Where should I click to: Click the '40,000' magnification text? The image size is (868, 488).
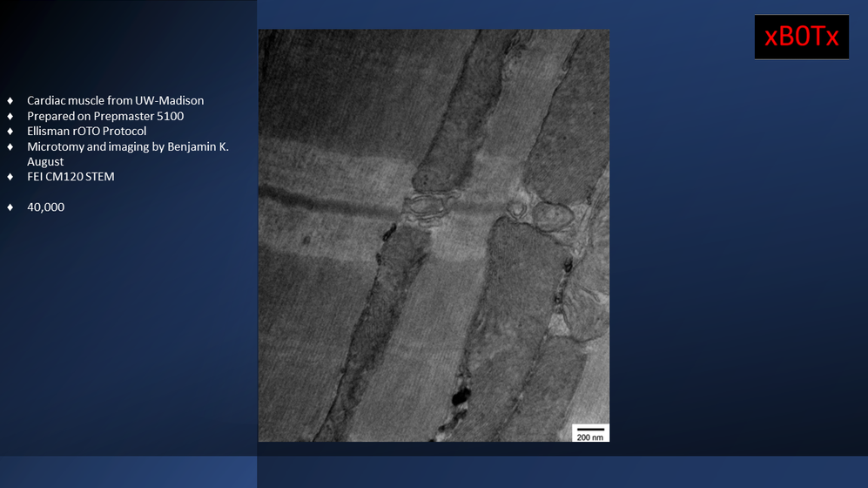pos(46,207)
